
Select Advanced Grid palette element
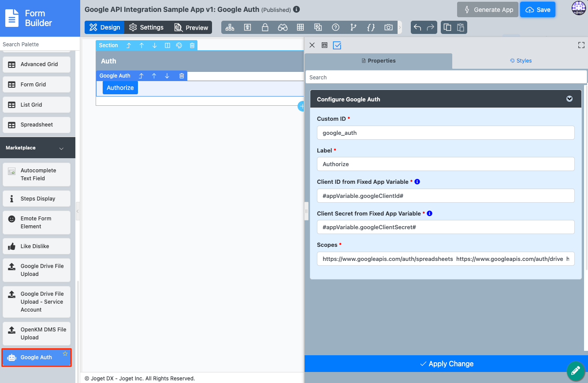(37, 64)
